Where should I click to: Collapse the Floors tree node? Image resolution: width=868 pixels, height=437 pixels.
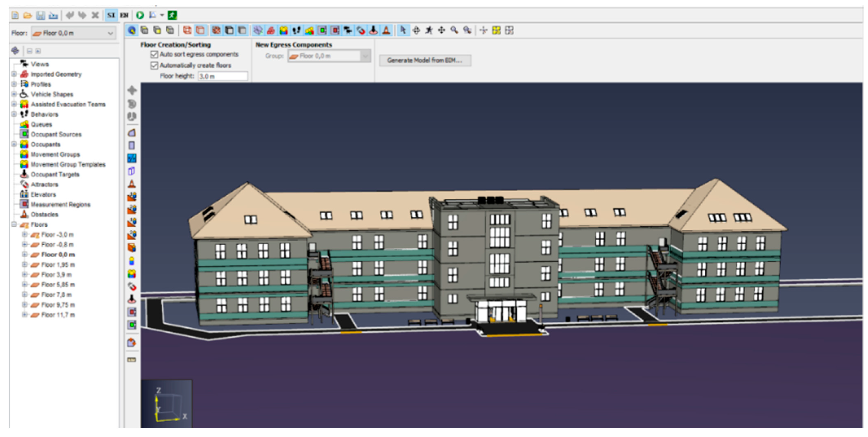tap(14, 225)
